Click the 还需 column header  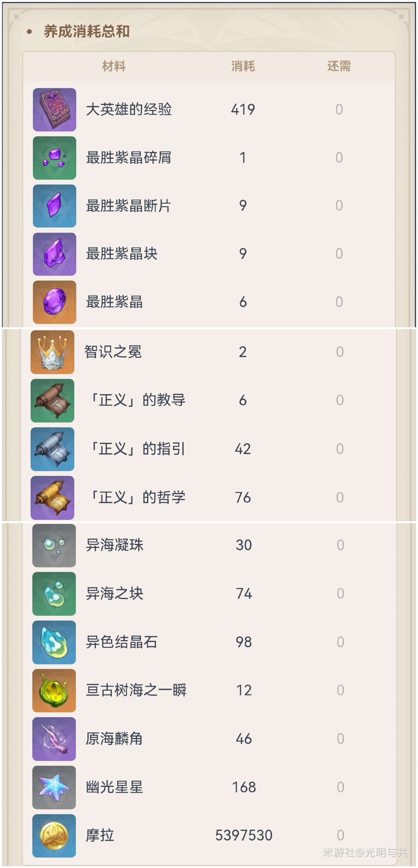click(339, 66)
